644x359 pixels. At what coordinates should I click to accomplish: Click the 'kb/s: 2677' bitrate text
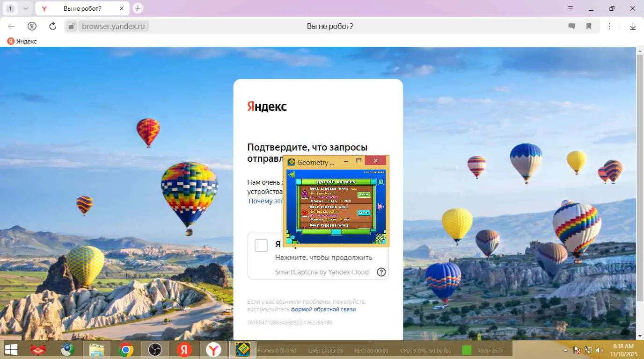(x=490, y=351)
